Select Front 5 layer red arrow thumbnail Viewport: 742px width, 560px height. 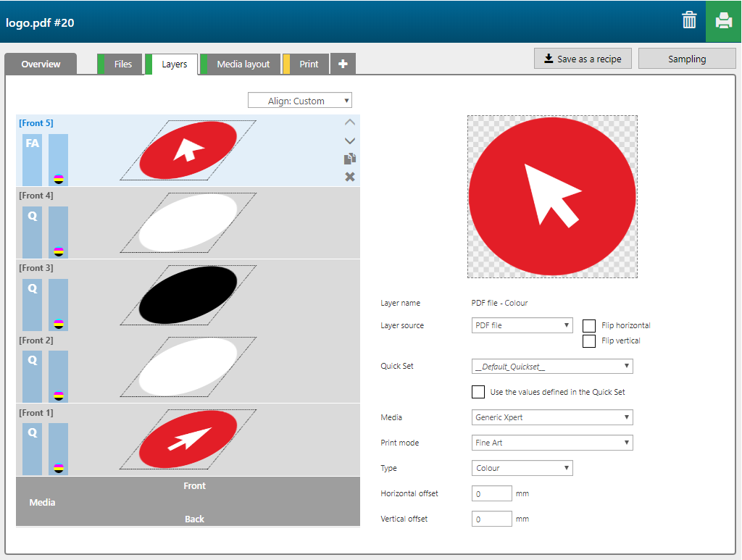click(188, 150)
